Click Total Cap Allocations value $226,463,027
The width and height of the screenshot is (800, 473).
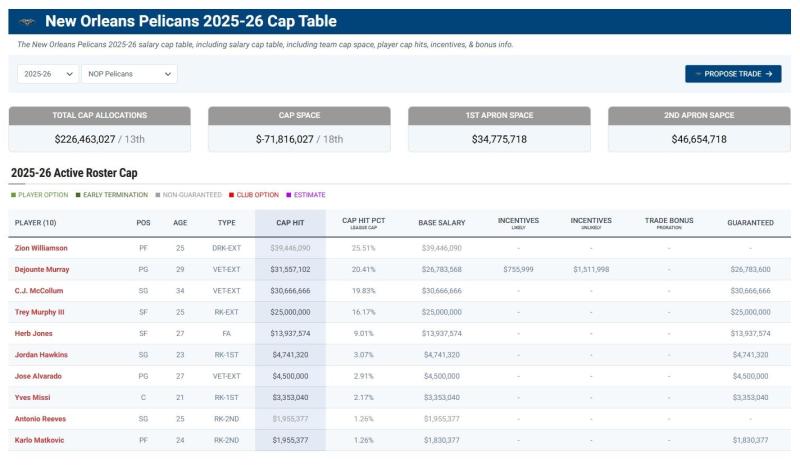click(85, 139)
